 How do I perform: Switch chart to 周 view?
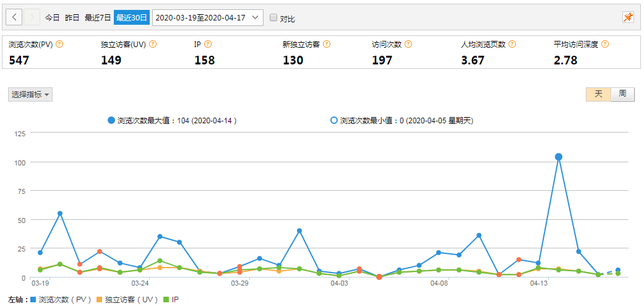point(622,94)
